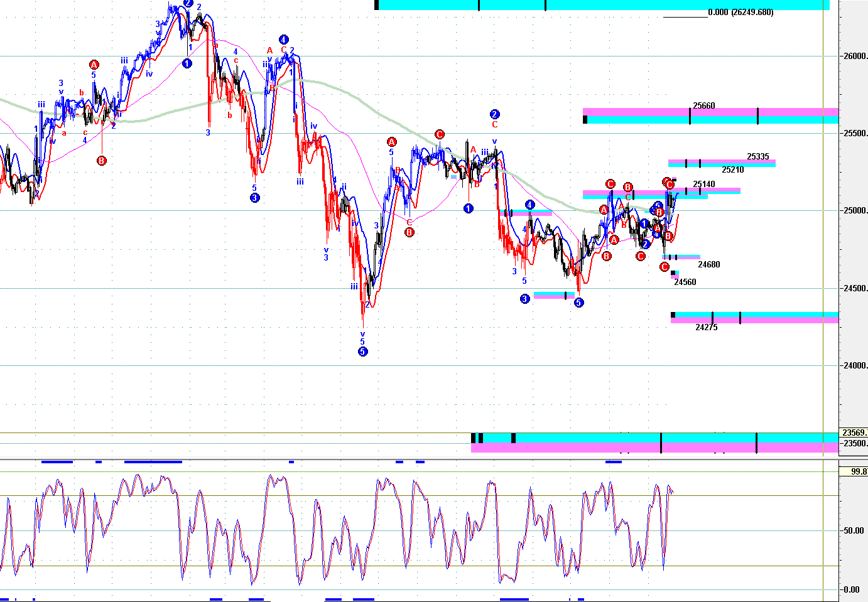
Task: Click the 0.000 (26249.680) retracement label
Action: coord(741,13)
